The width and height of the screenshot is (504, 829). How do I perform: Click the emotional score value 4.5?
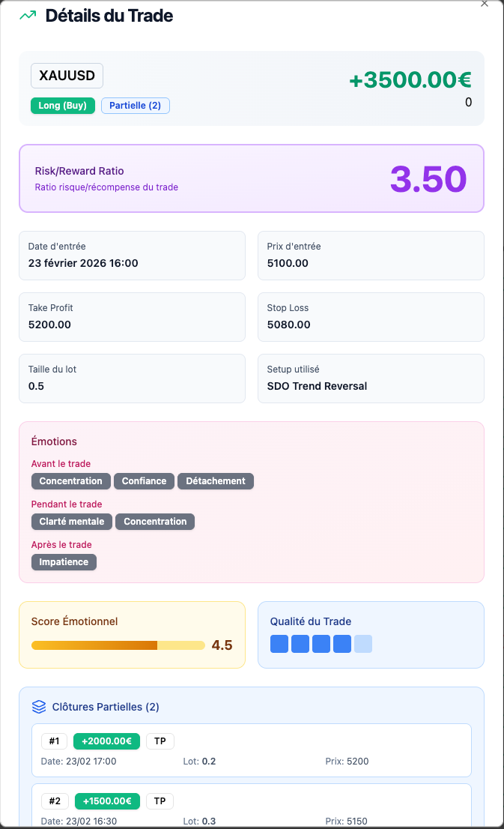[222, 645]
